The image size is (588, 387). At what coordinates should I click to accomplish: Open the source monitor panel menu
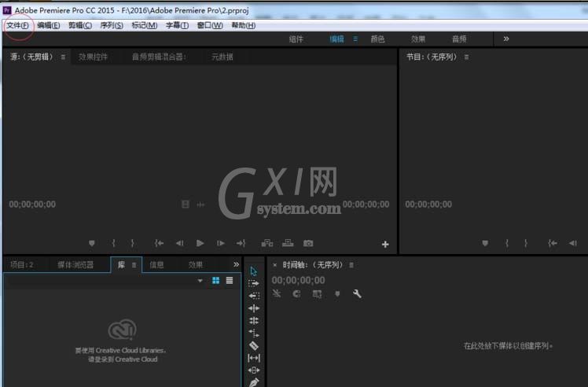tap(63, 57)
